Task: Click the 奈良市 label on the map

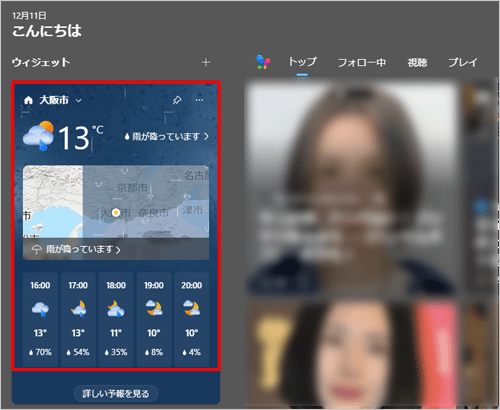Action: tap(153, 213)
